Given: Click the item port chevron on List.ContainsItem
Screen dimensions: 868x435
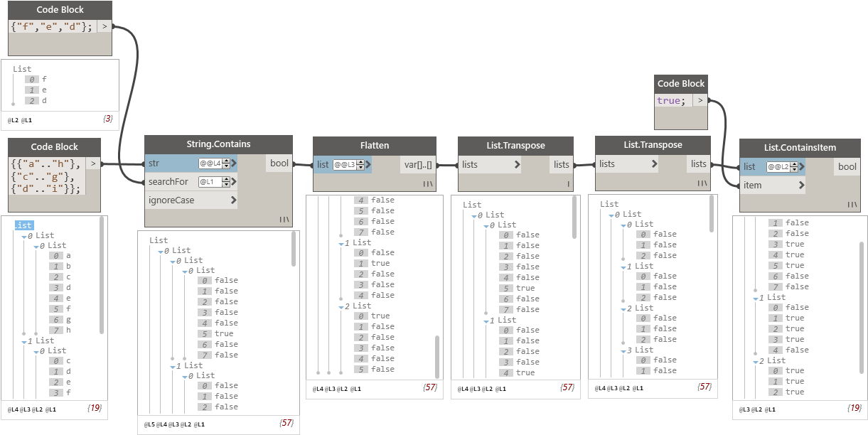Looking at the screenshot, I should (801, 186).
